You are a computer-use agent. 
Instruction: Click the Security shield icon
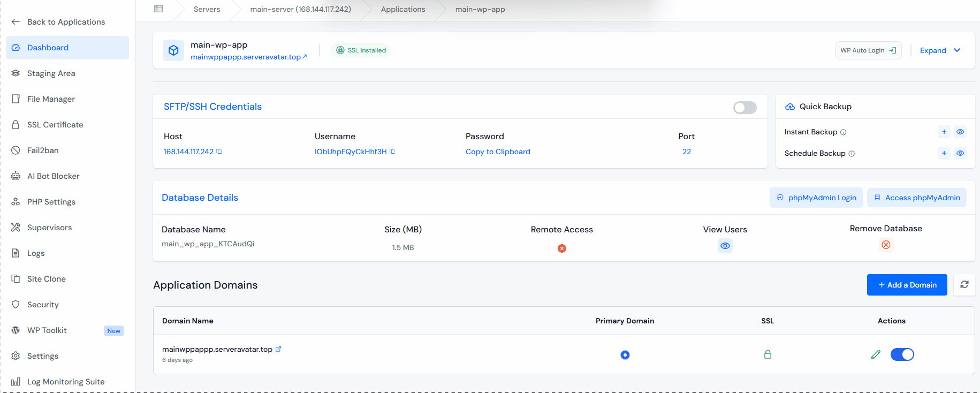tap(16, 305)
